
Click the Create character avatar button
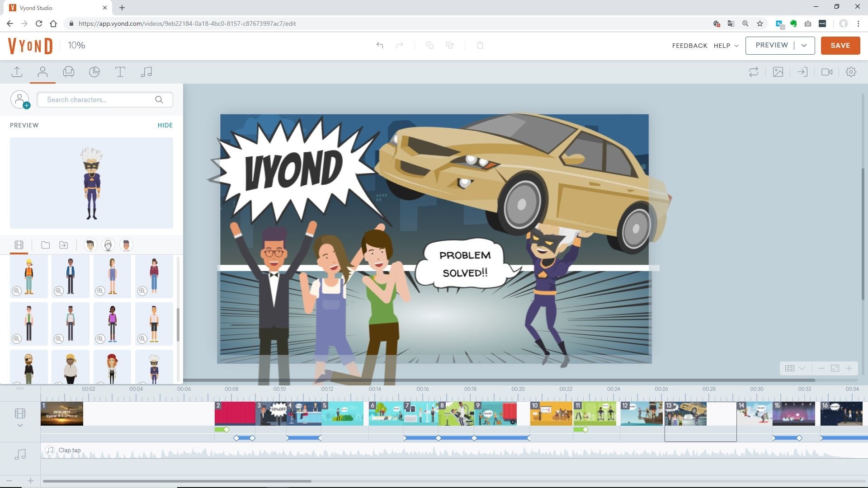pos(20,100)
